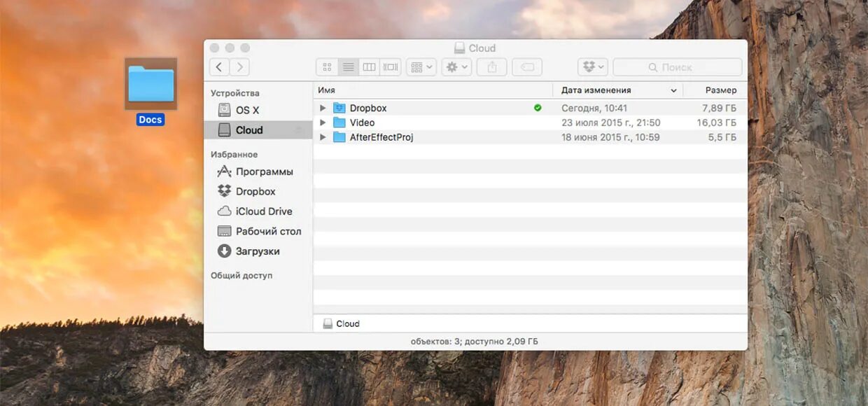868x406 pixels.
Task: Click the 5,5 ГБ size value
Action: click(x=723, y=137)
